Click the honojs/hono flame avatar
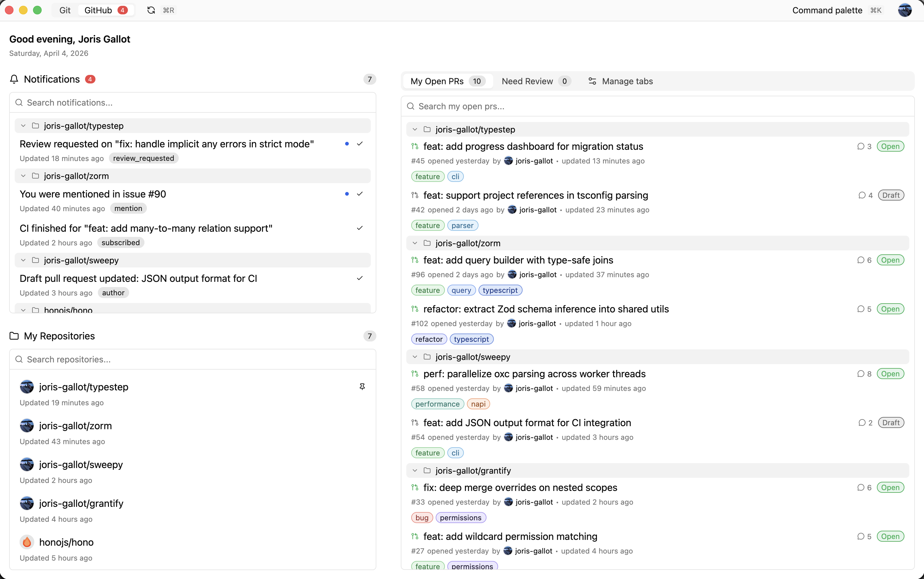 [x=26, y=542]
